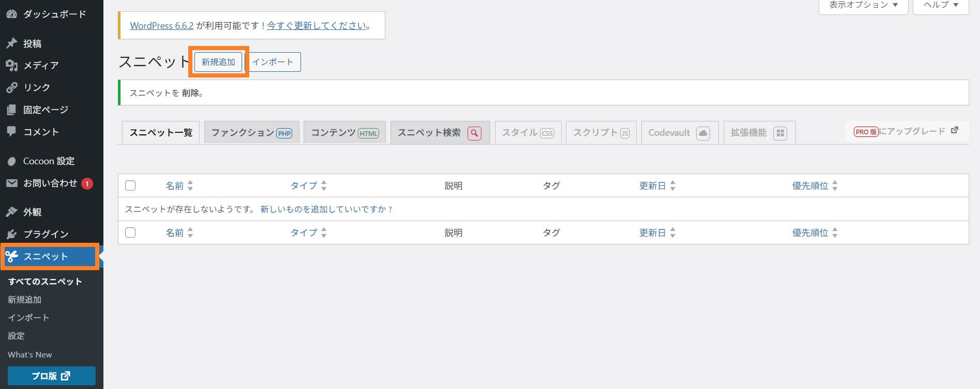Click the envelope icon beside お問い合わせ

pos(11,183)
